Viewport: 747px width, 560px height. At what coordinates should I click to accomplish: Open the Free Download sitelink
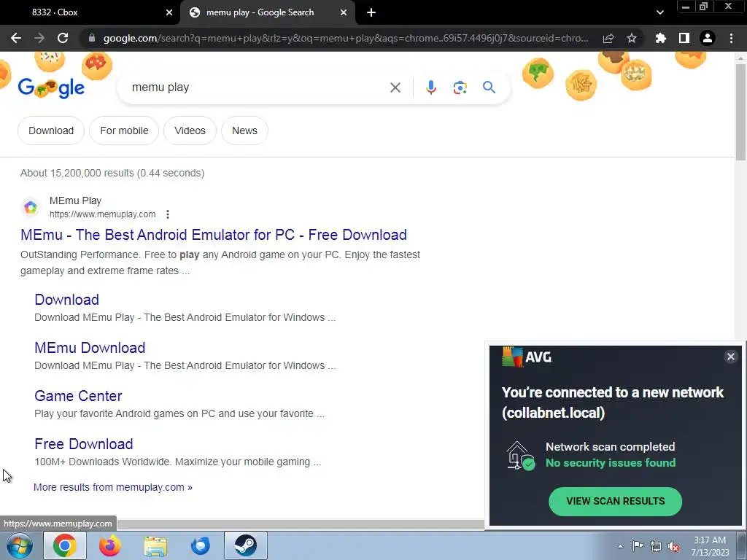point(83,444)
